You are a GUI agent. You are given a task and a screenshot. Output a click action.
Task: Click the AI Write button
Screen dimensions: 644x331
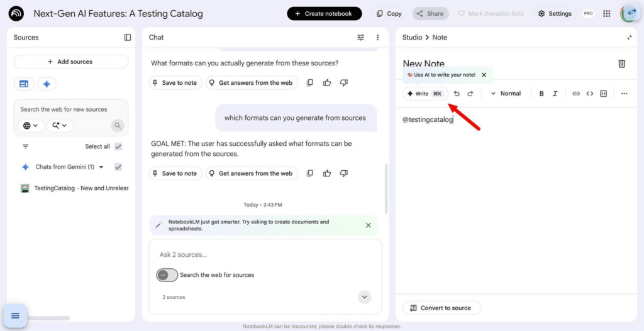[425, 94]
